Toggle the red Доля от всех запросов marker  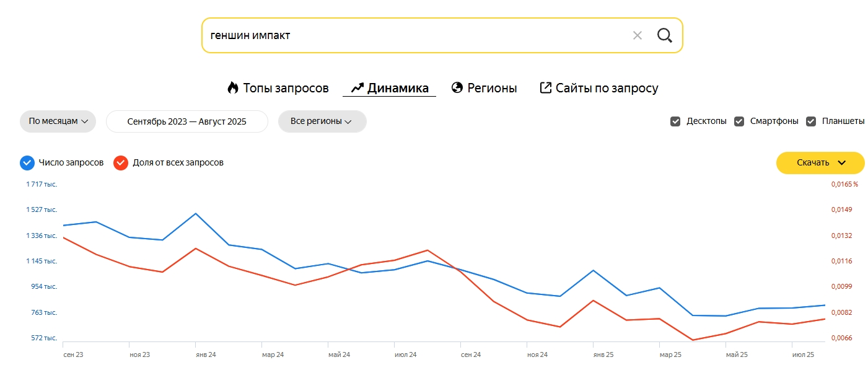(120, 163)
